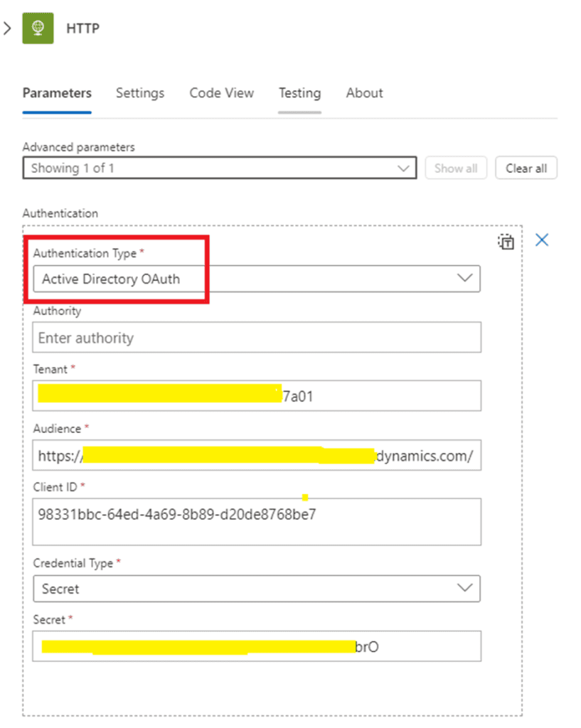Screen dimensions: 581x728
Task: Open the Credential Type dropdown
Action: 256,589
